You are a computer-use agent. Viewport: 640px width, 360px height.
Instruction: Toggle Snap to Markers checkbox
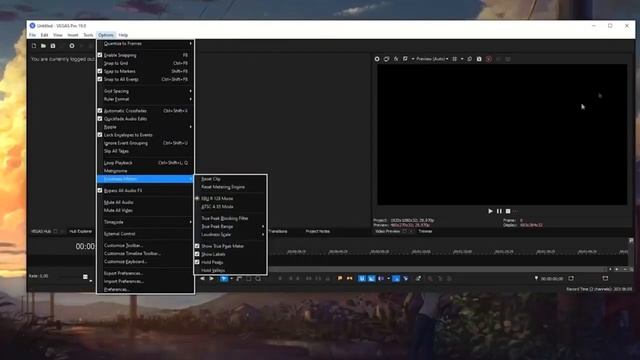pyautogui.click(x=100, y=71)
